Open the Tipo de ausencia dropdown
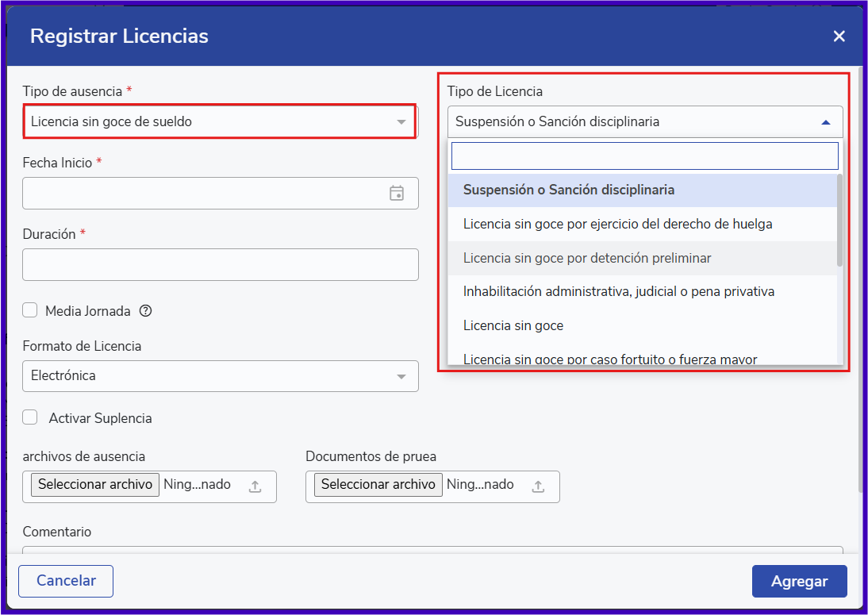The image size is (868, 615). pos(219,121)
